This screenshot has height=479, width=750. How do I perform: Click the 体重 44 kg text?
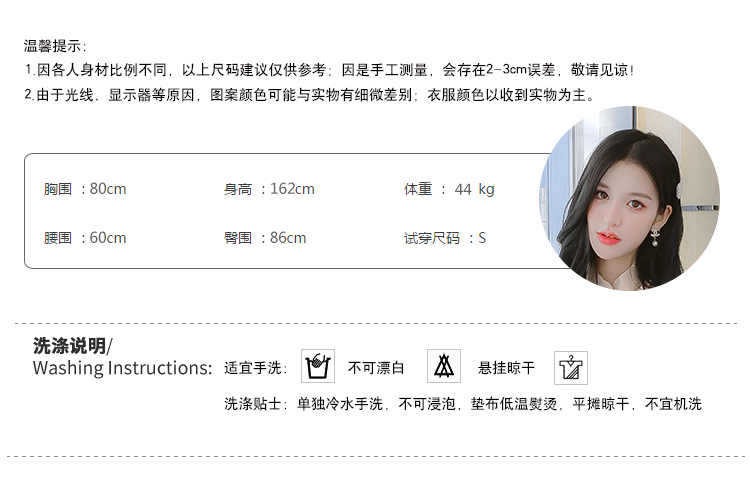[x=449, y=189]
